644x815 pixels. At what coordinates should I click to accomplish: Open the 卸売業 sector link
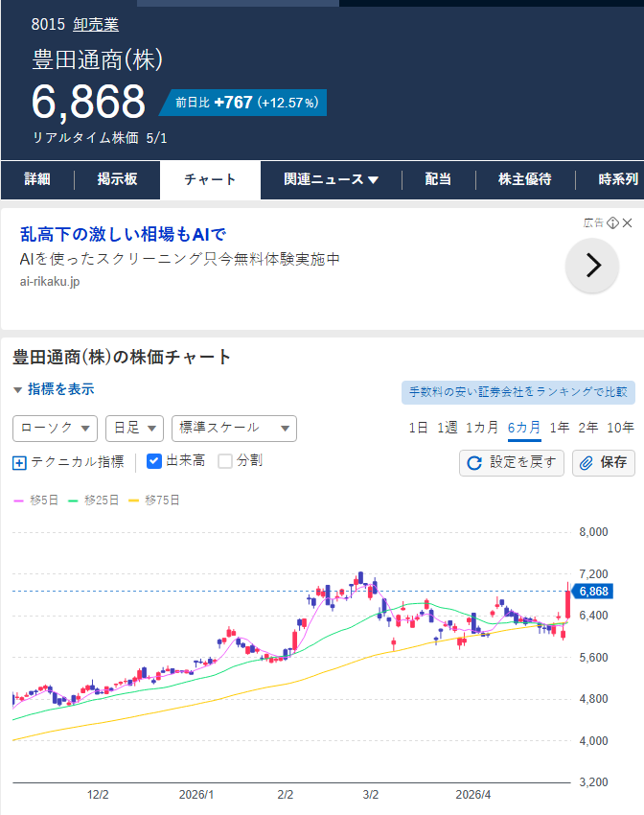(x=96, y=24)
